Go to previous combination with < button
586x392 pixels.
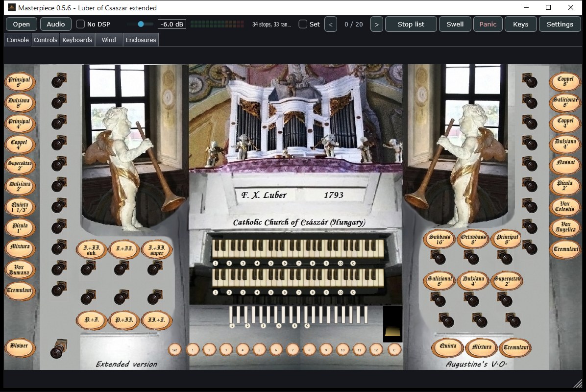pyautogui.click(x=330, y=24)
